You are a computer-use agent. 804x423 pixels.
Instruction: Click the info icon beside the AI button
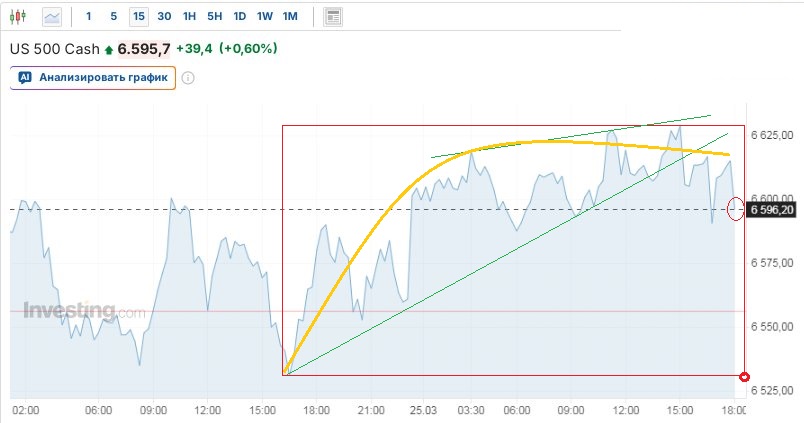(x=187, y=78)
